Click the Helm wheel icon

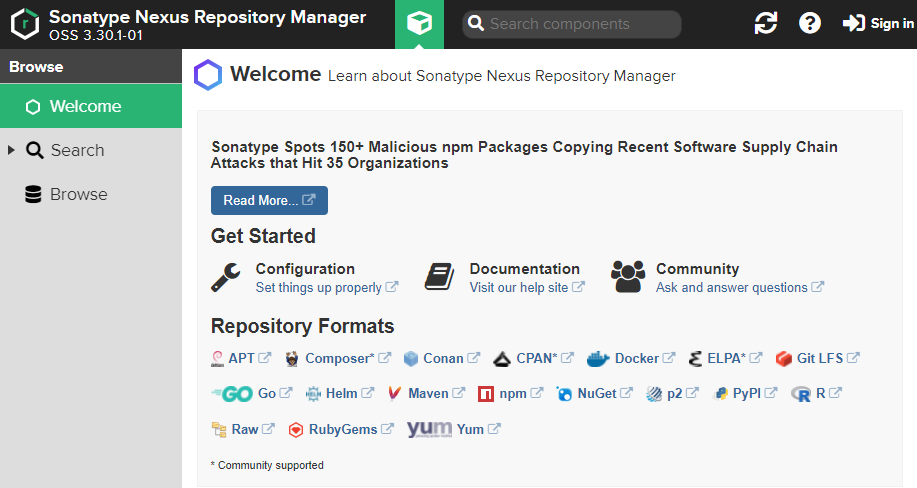(313, 394)
